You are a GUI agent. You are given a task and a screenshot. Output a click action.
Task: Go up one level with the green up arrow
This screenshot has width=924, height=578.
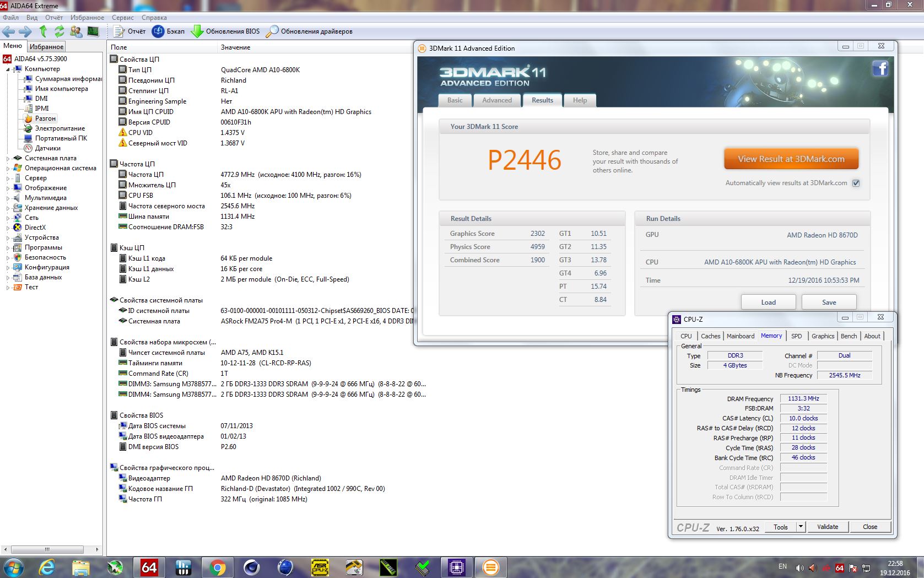click(x=43, y=31)
